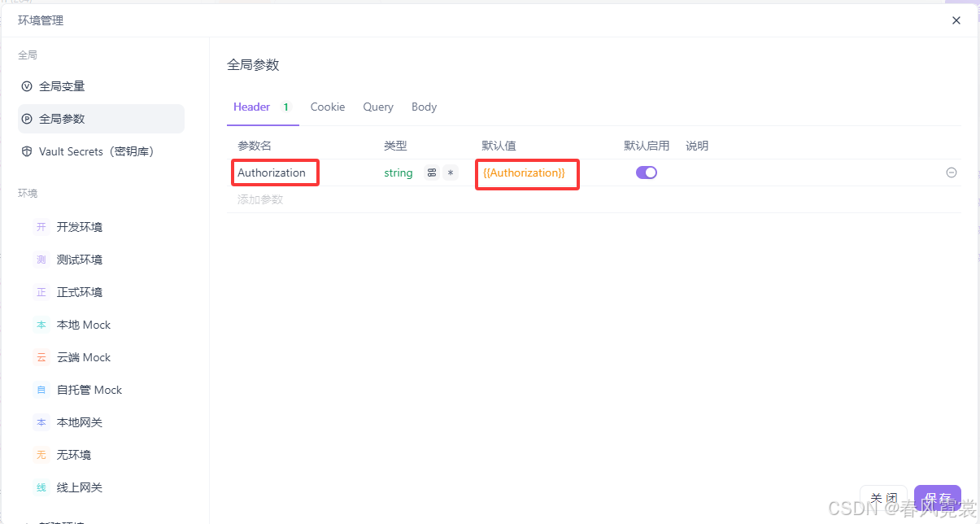Switch to the Query tab

[378, 107]
